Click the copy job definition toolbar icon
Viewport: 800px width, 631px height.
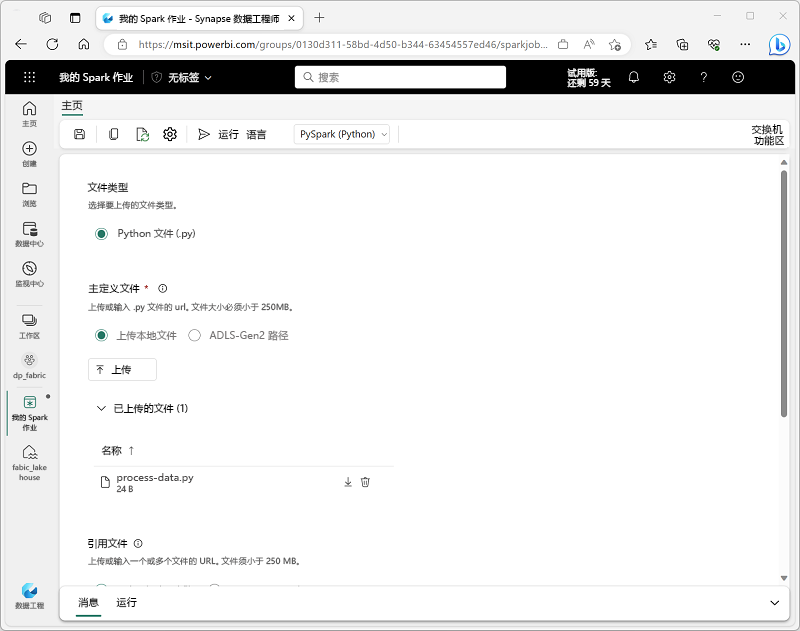111,133
